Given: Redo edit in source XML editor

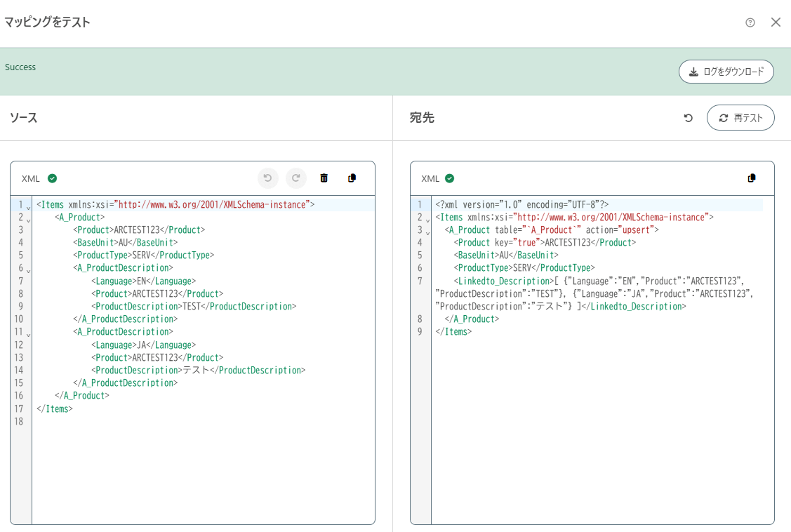Looking at the screenshot, I should pyautogui.click(x=296, y=178).
